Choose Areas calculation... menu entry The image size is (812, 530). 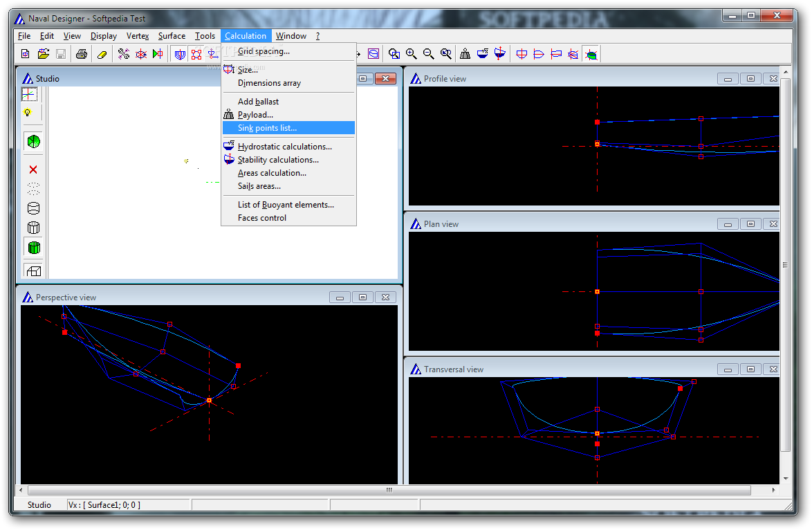pyautogui.click(x=288, y=173)
